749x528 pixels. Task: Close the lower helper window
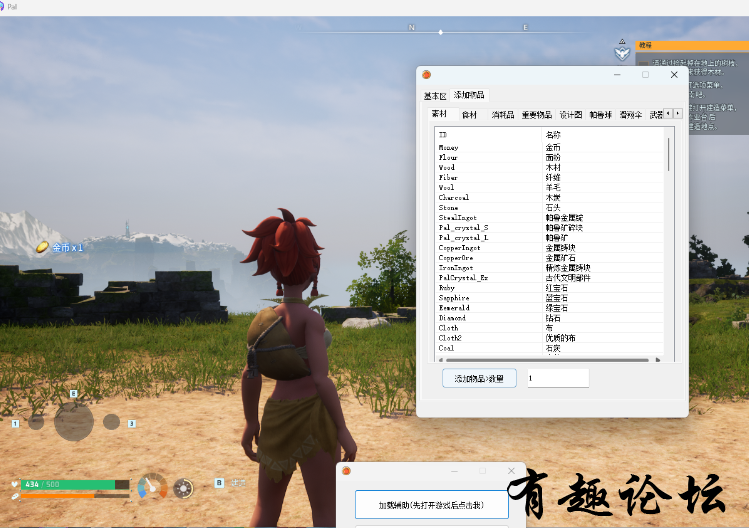pyautogui.click(x=511, y=471)
